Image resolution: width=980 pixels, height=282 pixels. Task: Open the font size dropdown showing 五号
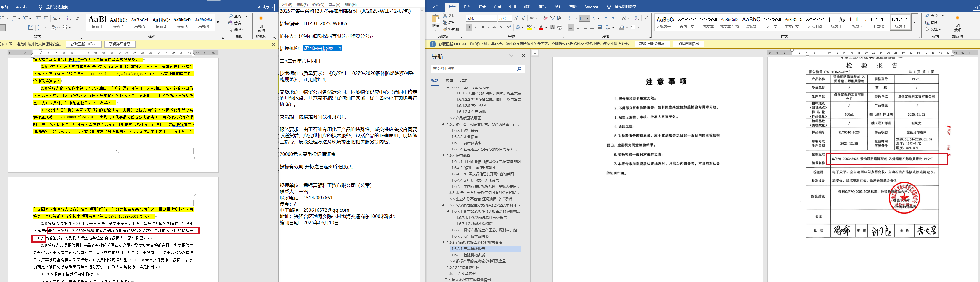[x=509, y=18]
